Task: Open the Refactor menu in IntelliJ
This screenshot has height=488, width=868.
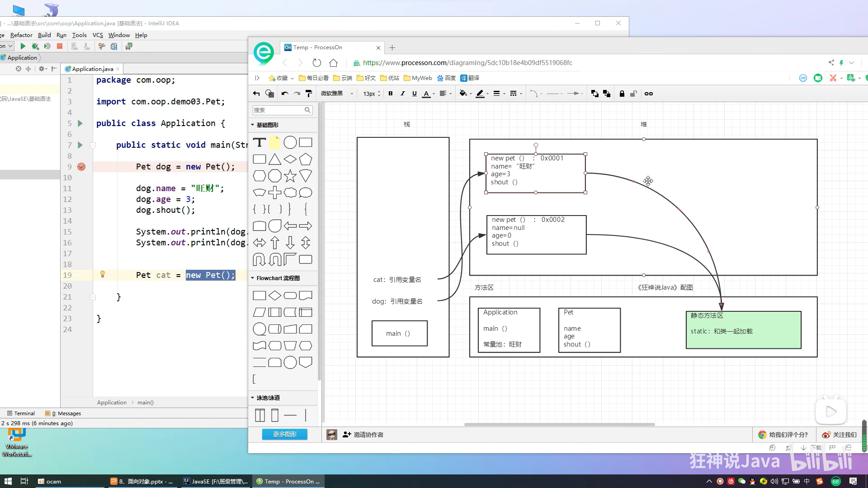Action: click(21, 35)
